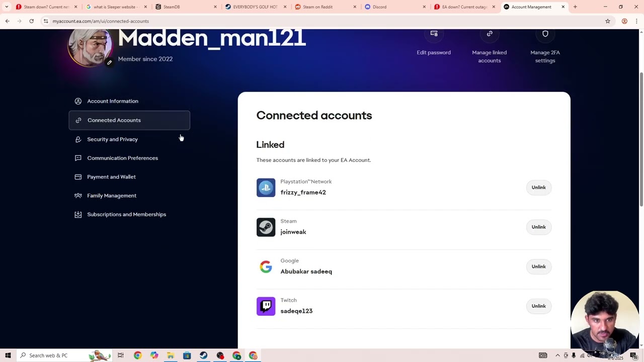This screenshot has width=644, height=362.
Task: Select Connected Accounts in the sidebar
Action: pos(129,120)
